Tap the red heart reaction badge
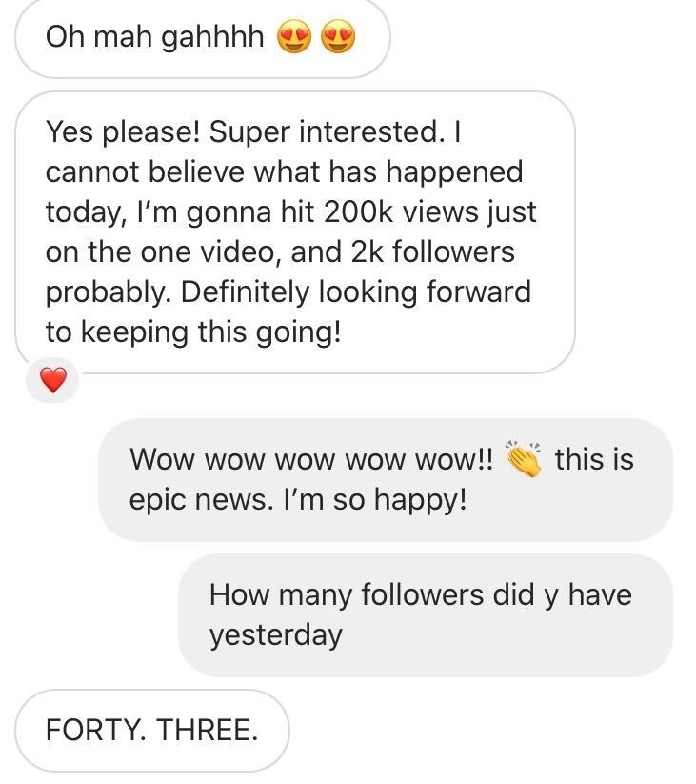Viewport: 696px width, 784px height. click(x=53, y=381)
